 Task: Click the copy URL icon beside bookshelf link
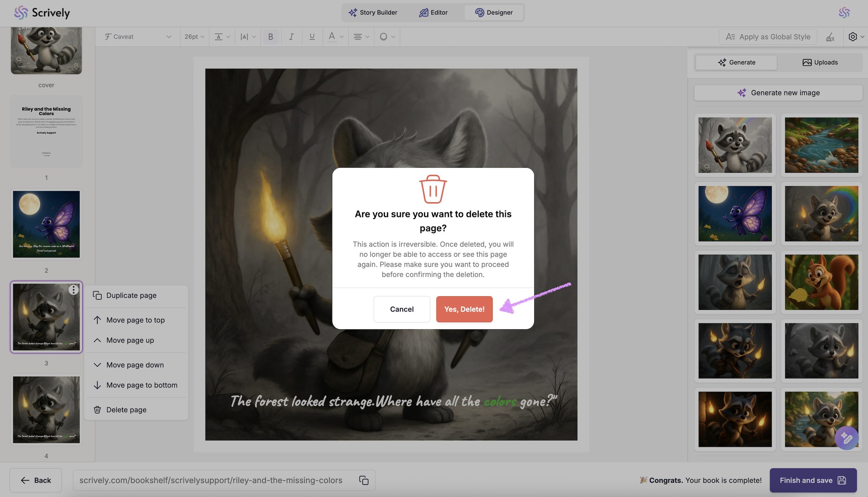tap(364, 480)
